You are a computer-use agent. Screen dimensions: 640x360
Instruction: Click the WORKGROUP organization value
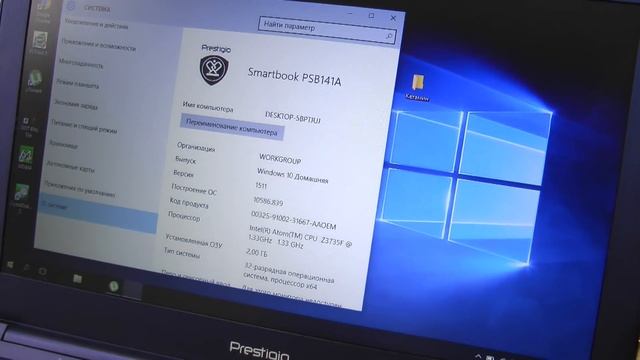tap(280, 159)
